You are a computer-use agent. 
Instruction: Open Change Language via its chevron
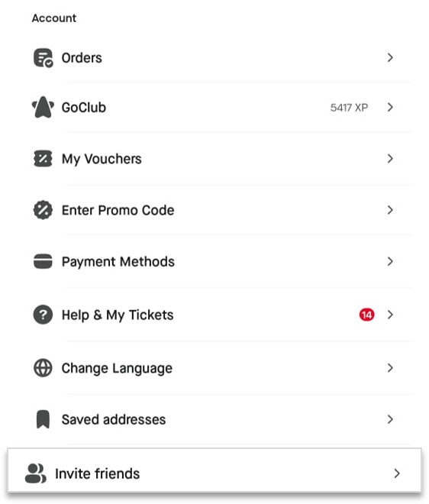(x=390, y=368)
